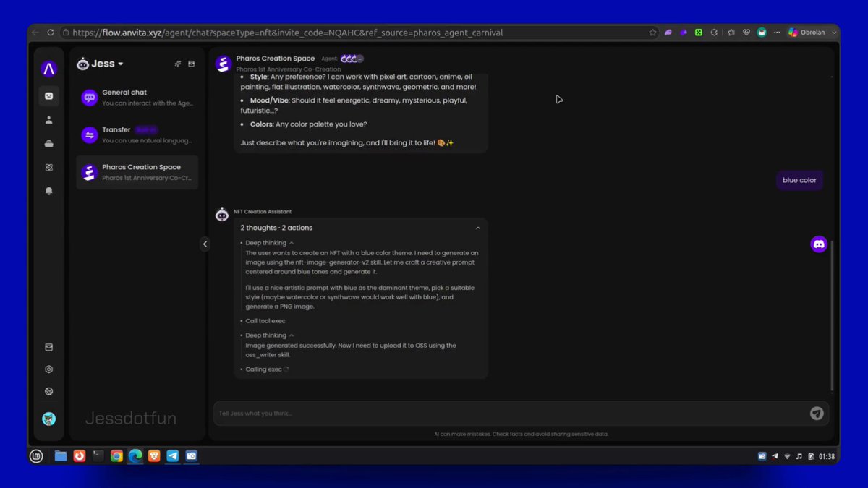Image resolution: width=868 pixels, height=488 pixels.
Task: Click the 'blue color' user message bubble
Action: tap(799, 180)
